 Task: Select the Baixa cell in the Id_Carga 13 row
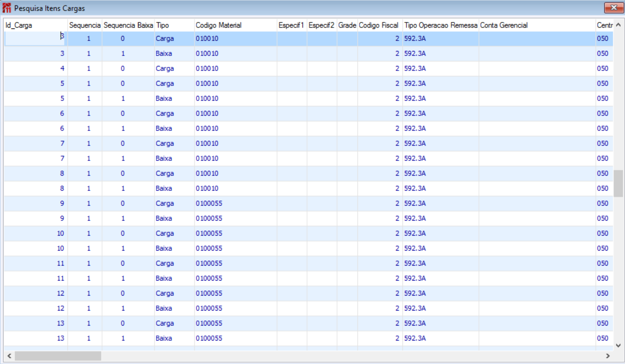click(x=174, y=338)
